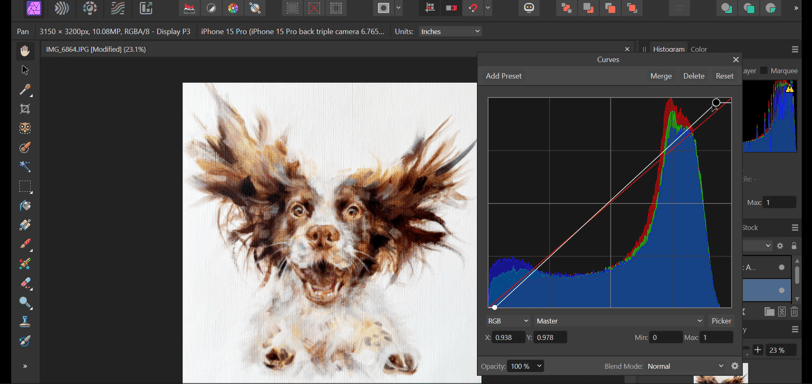Select the Zoom magnifier tool

click(x=25, y=302)
